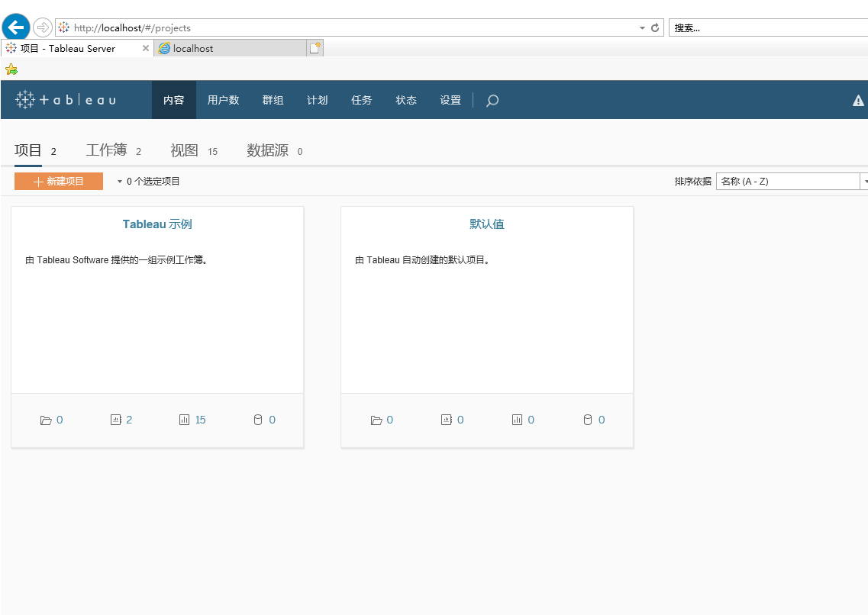Open the 设置 menu in the navbar
Viewport: 868px width, 615px height.
click(x=450, y=100)
